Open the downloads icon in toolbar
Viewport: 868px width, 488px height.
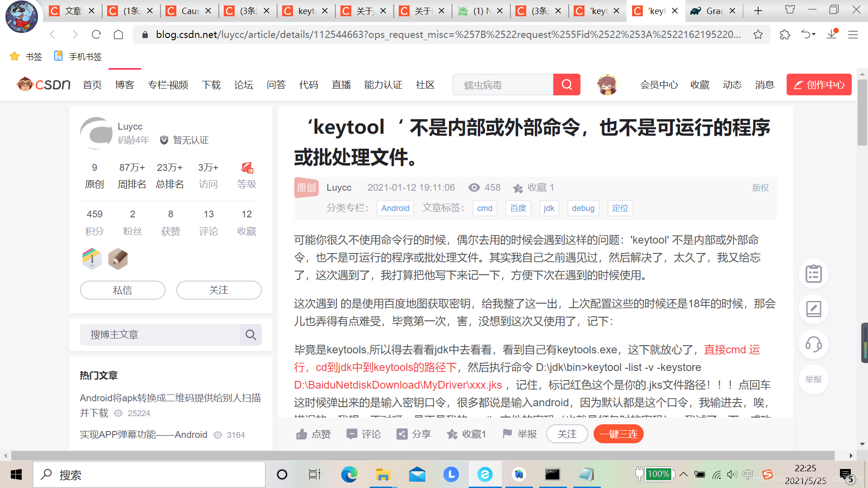pos(832,34)
